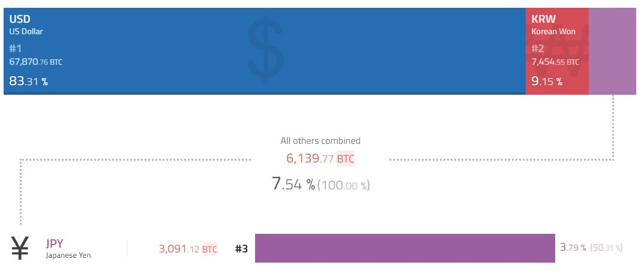The height and width of the screenshot is (274, 644).
Task: Click the dollar sign watermark icon
Action: pyautogui.click(x=265, y=51)
